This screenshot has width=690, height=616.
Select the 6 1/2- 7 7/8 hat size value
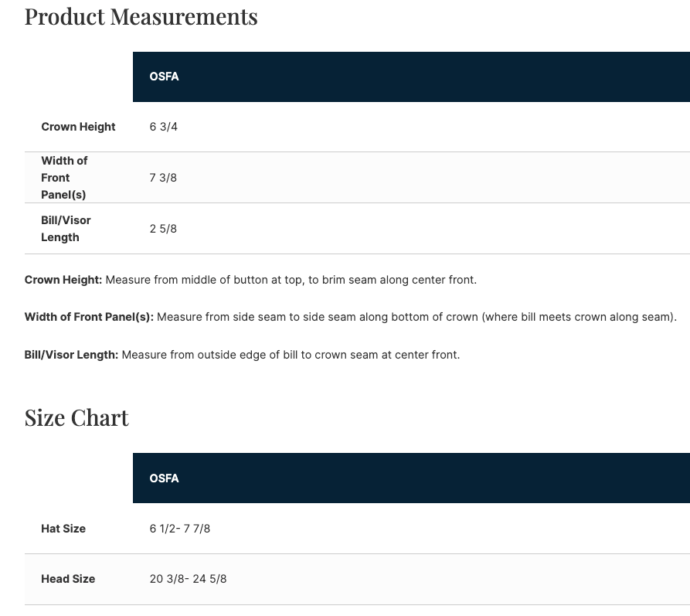click(x=179, y=529)
